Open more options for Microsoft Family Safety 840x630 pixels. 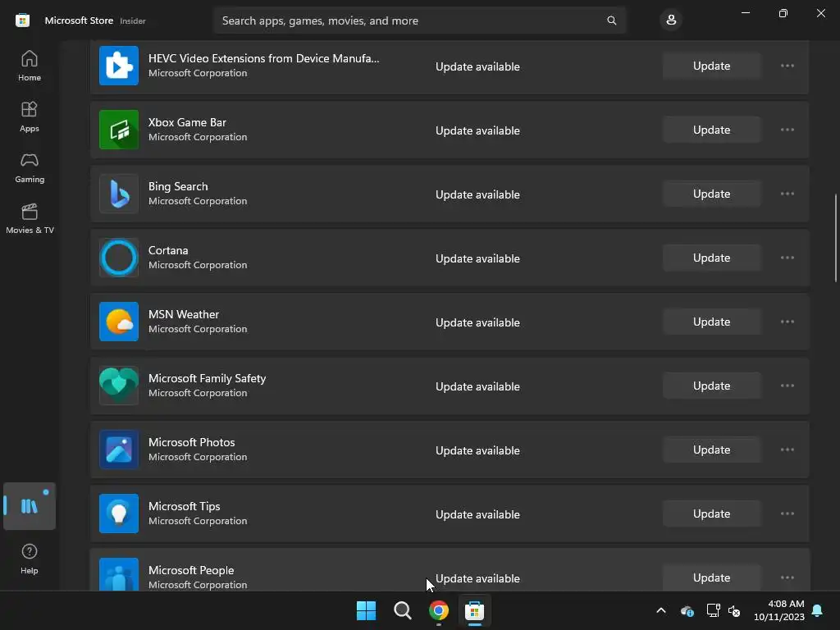pyautogui.click(x=787, y=386)
